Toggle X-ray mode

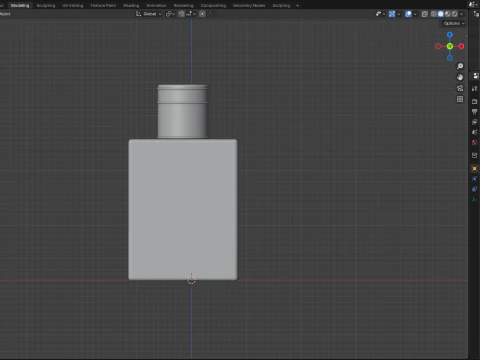425,14
